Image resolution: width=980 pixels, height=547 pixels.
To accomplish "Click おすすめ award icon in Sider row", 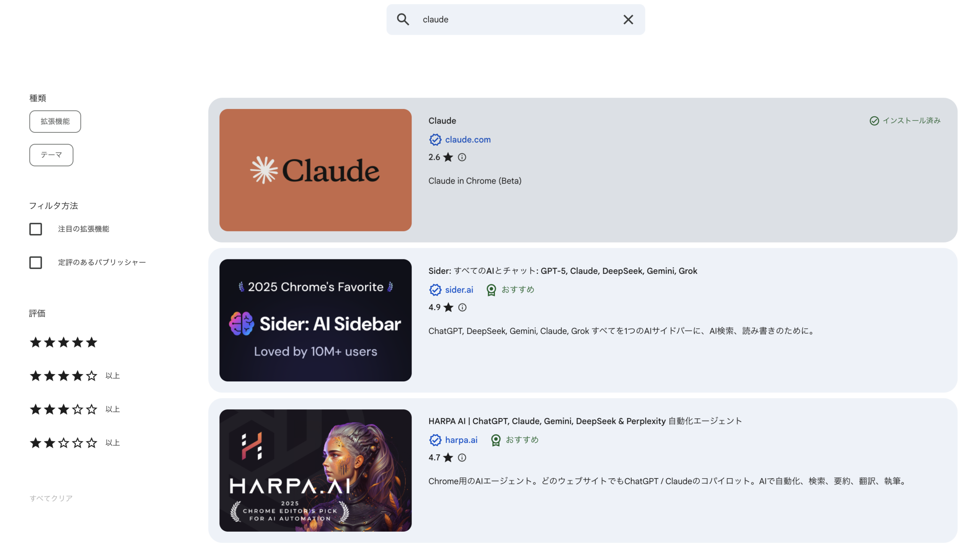I will [x=491, y=290].
